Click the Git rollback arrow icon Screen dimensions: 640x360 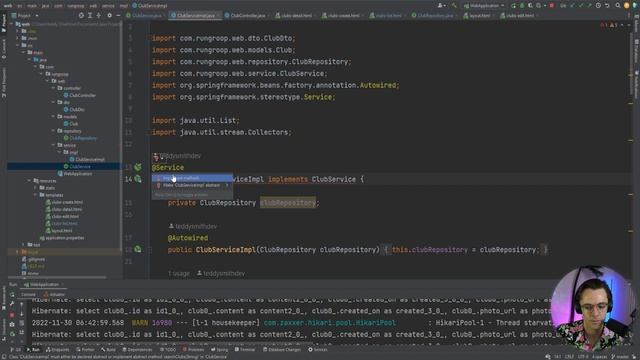click(x=607, y=6)
